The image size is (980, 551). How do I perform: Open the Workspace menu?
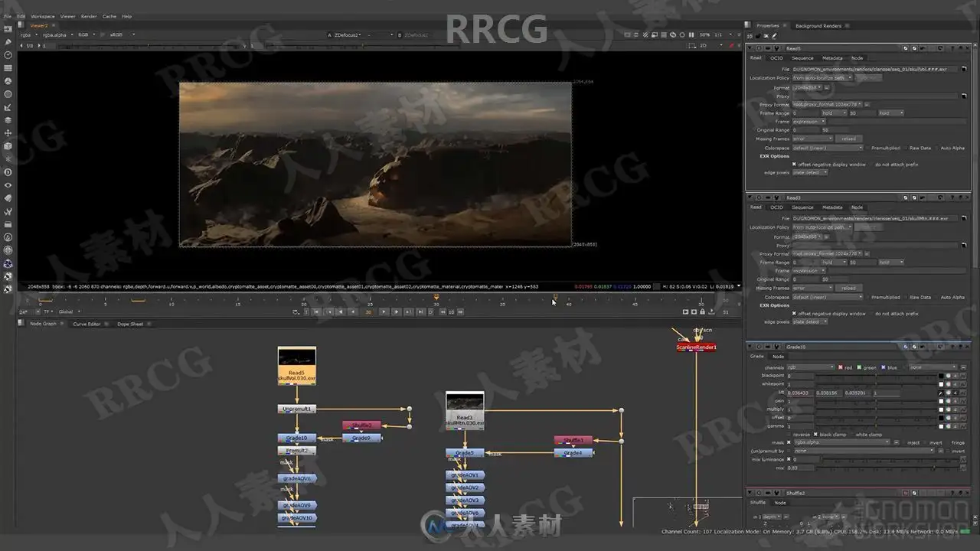[x=43, y=16]
